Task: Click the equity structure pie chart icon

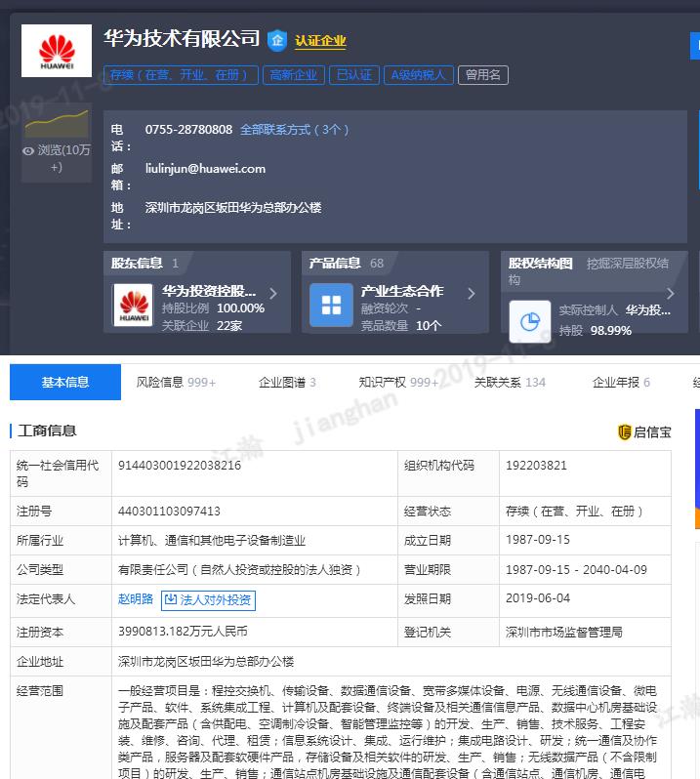Action: click(x=530, y=321)
